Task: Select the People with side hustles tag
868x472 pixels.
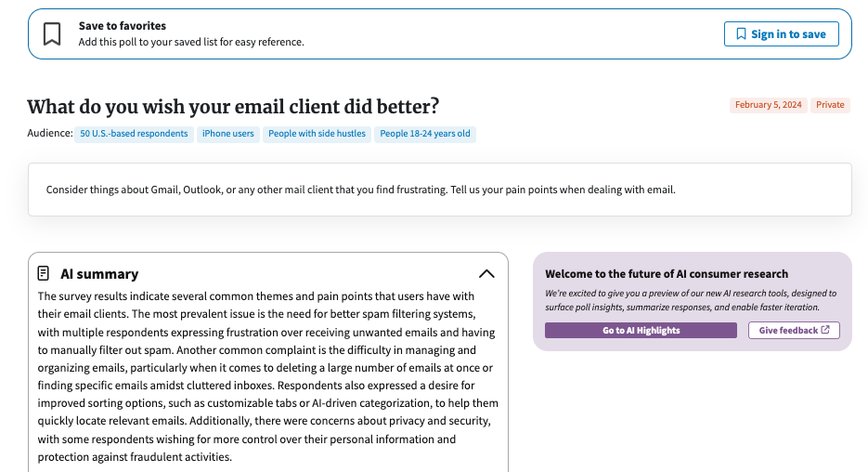Action: coord(317,134)
